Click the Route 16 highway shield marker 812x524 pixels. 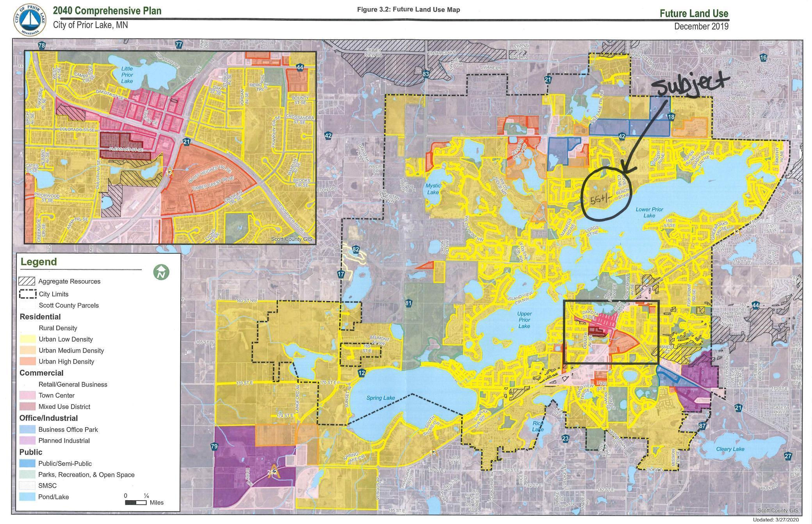pos(763,58)
